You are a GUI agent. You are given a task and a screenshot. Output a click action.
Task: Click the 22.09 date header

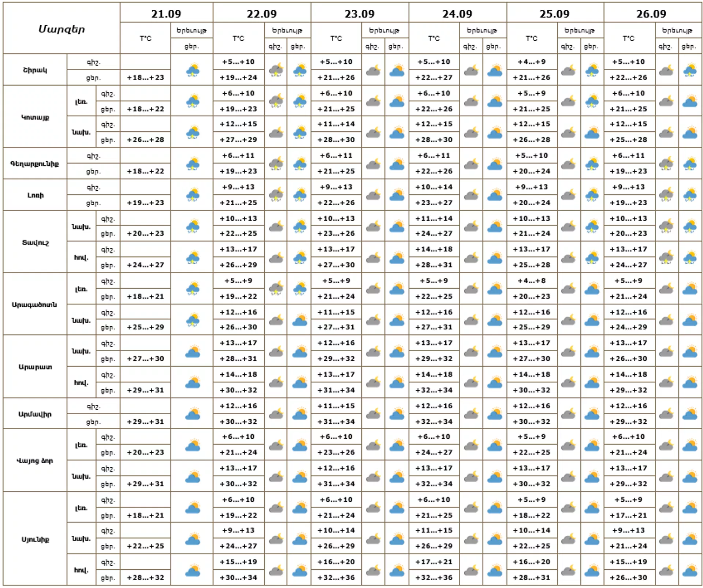pos(262,14)
